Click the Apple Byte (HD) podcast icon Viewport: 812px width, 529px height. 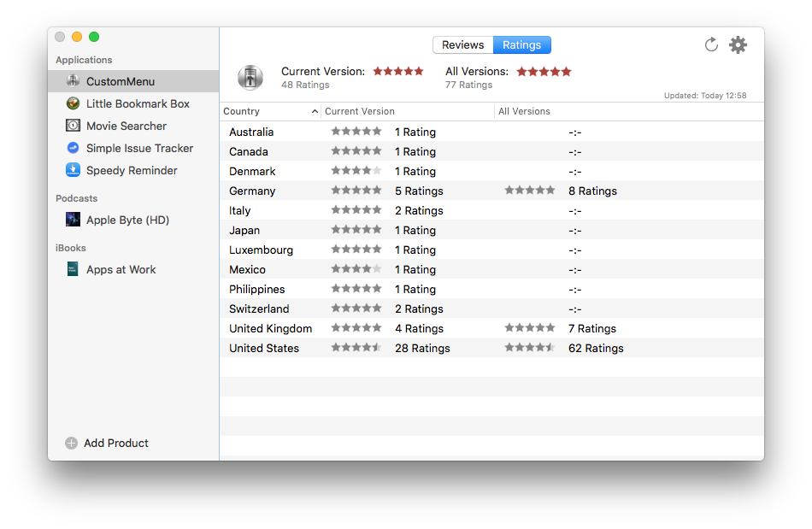click(73, 220)
